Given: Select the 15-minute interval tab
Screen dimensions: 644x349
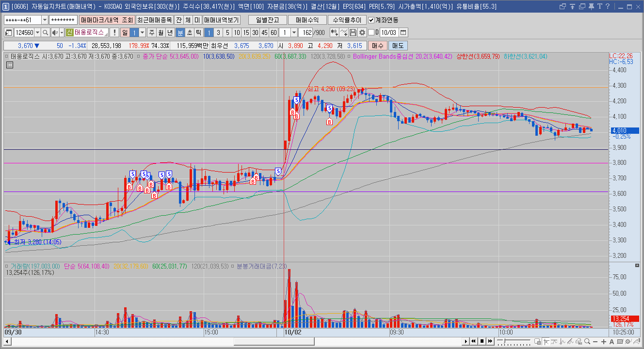Looking at the screenshot, I should 246,32.
